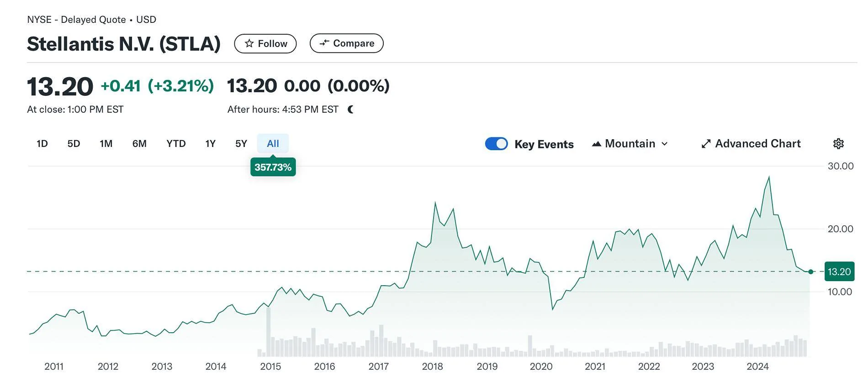Follow Stellantis N.V. stock
The image size is (868, 382).
point(265,43)
